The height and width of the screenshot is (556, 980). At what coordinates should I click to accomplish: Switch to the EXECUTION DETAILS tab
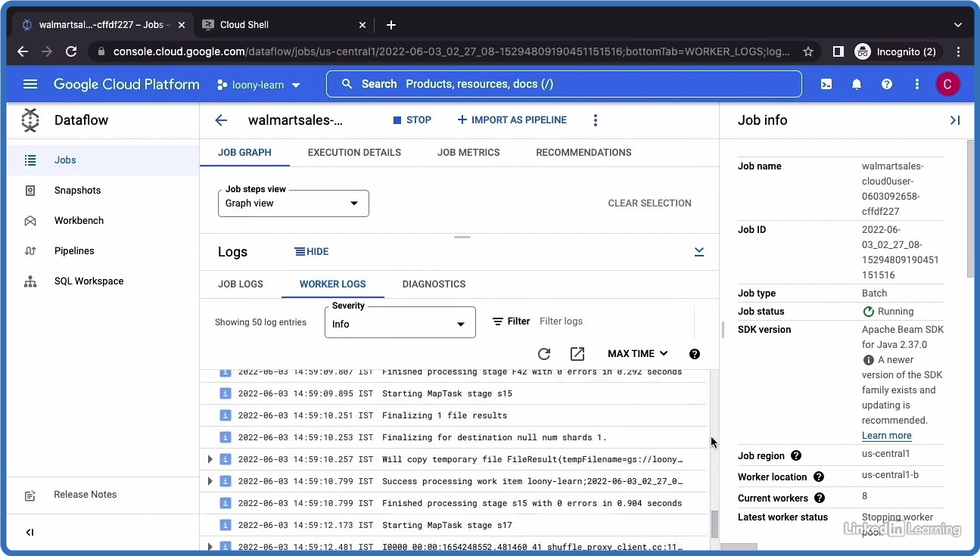coord(354,153)
